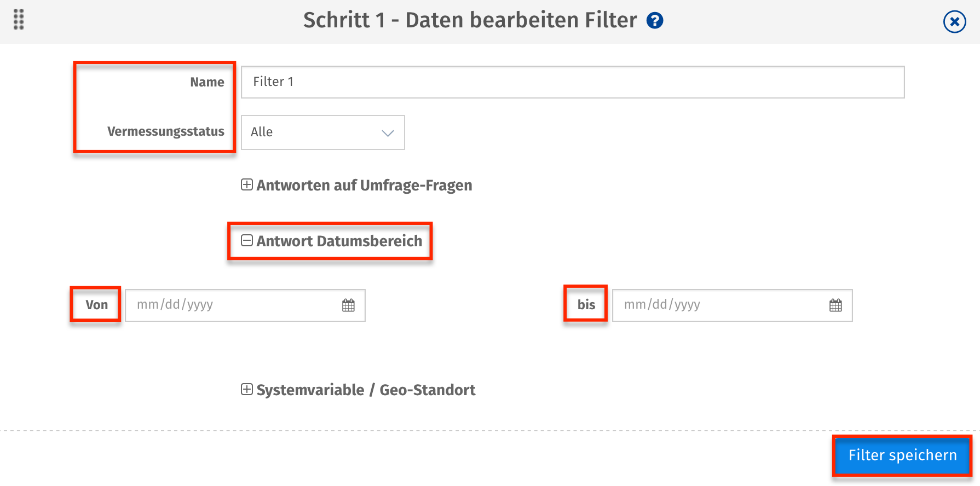This screenshot has width=980, height=486.
Task: Click the plus icon beside Antworten auf Umfrage-Fragen
Action: [246, 185]
